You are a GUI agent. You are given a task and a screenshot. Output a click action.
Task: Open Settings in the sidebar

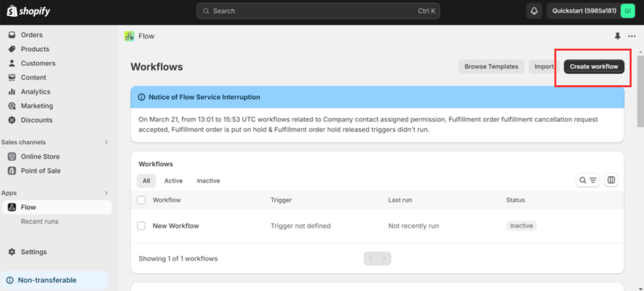[x=34, y=252]
